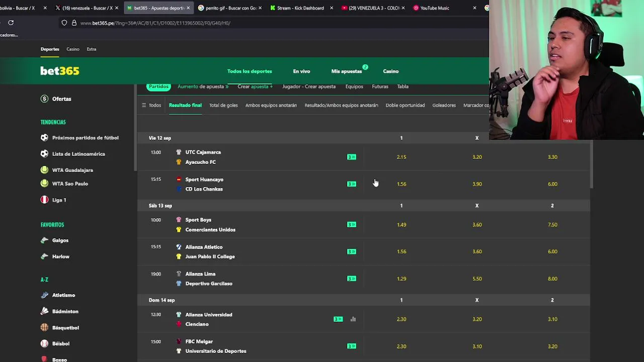Switch to Resultado final market tab

point(185,105)
